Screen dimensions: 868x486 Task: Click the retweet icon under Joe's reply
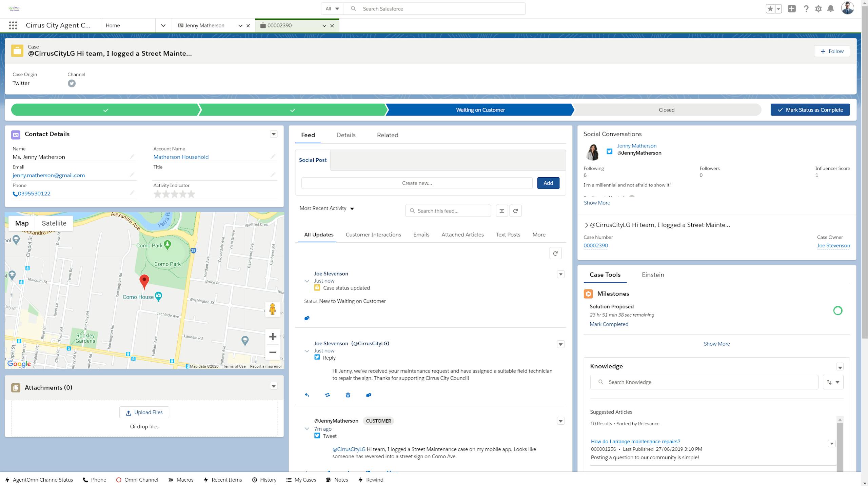click(x=327, y=395)
